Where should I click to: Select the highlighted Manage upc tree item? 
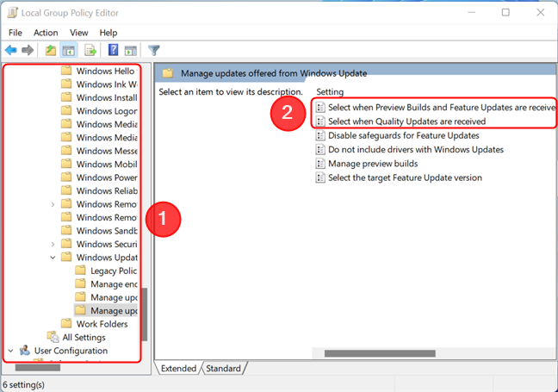114,311
